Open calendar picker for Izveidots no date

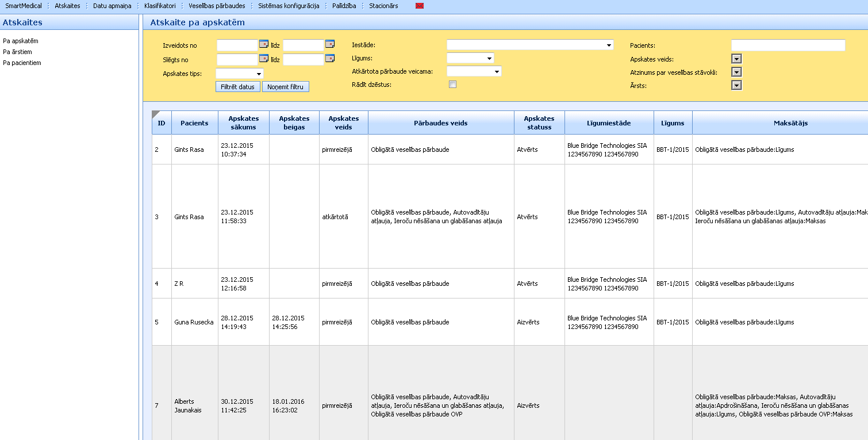tap(264, 44)
